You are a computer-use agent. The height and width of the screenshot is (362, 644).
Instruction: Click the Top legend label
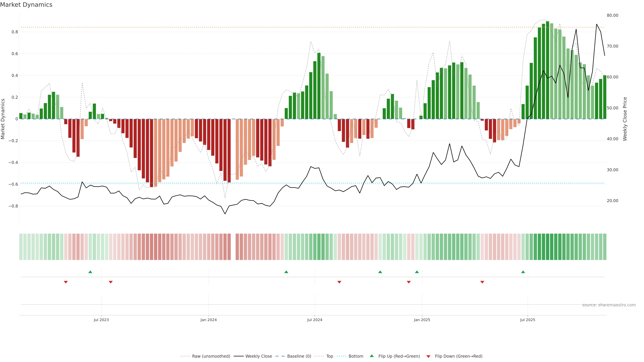point(330,356)
